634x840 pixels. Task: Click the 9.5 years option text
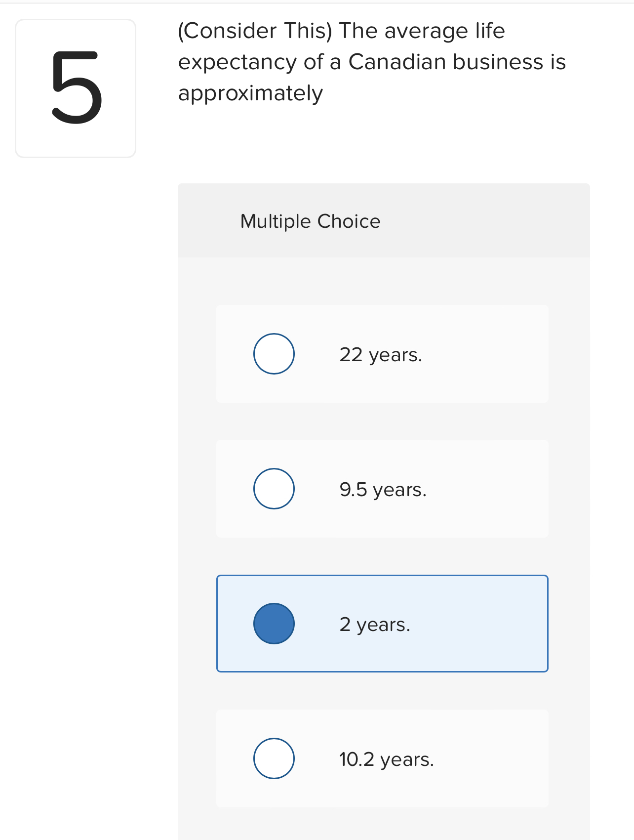(383, 489)
